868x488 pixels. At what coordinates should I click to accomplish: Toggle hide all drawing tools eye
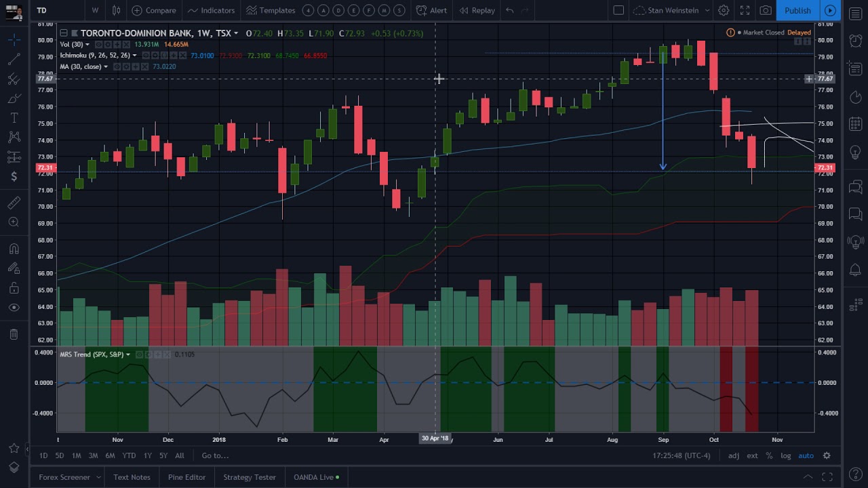point(14,308)
